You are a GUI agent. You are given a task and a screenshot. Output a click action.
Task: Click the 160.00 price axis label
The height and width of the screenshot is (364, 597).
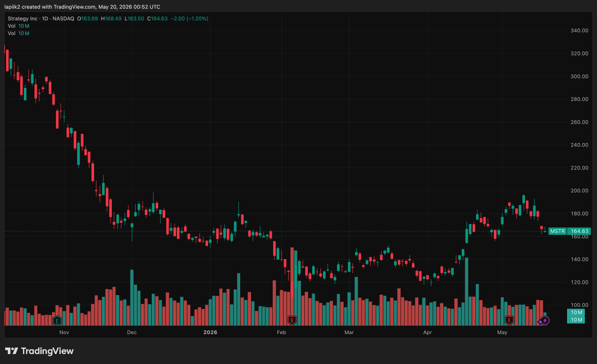click(x=579, y=237)
